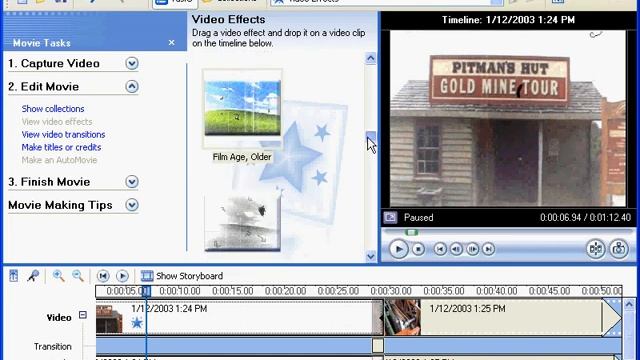Open View video transitions link

coord(63,134)
